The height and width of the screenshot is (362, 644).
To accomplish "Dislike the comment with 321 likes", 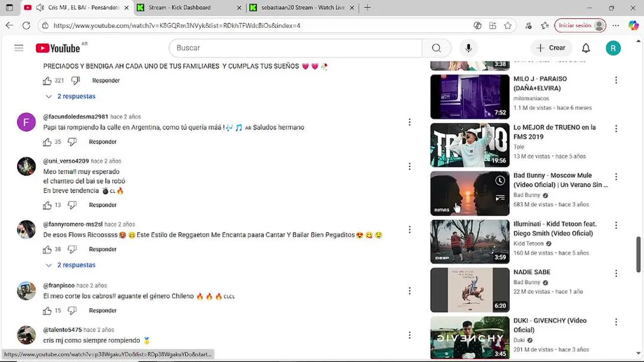I will coord(75,80).
